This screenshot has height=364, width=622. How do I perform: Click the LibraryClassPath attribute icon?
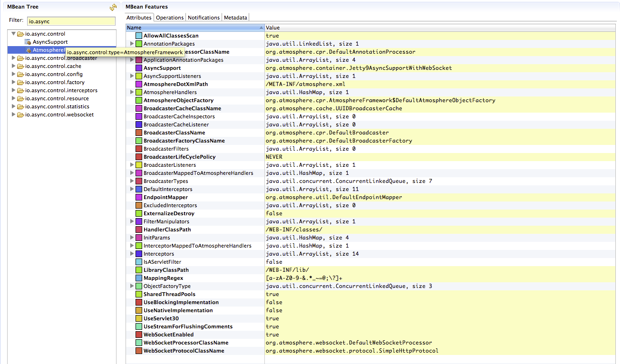click(139, 270)
